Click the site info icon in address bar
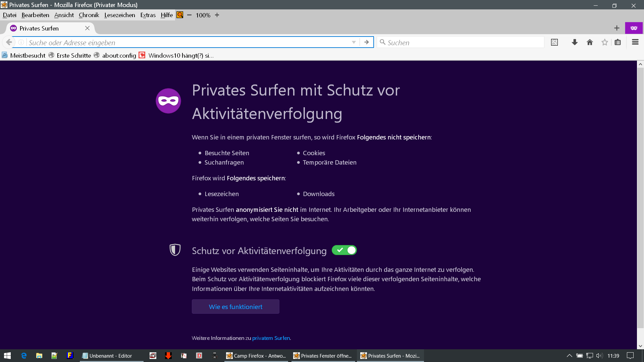This screenshot has height=362, width=644. pyautogui.click(x=21, y=42)
